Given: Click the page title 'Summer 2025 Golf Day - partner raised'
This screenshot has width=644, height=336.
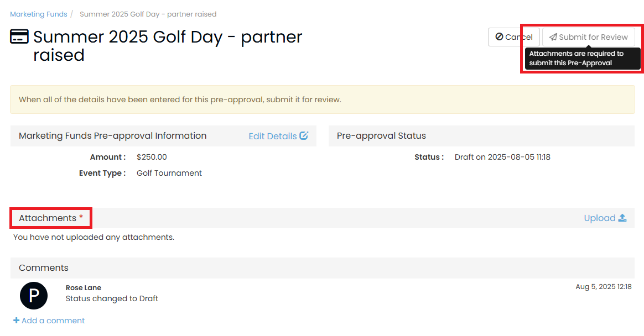Looking at the screenshot, I should [168, 46].
